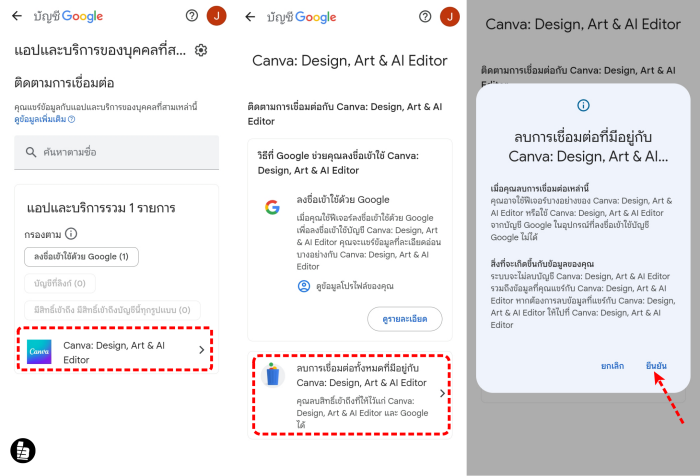Click the 'แอปและบริการรวม 1 รายการ' heading
700x476 pixels.
pos(101,208)
